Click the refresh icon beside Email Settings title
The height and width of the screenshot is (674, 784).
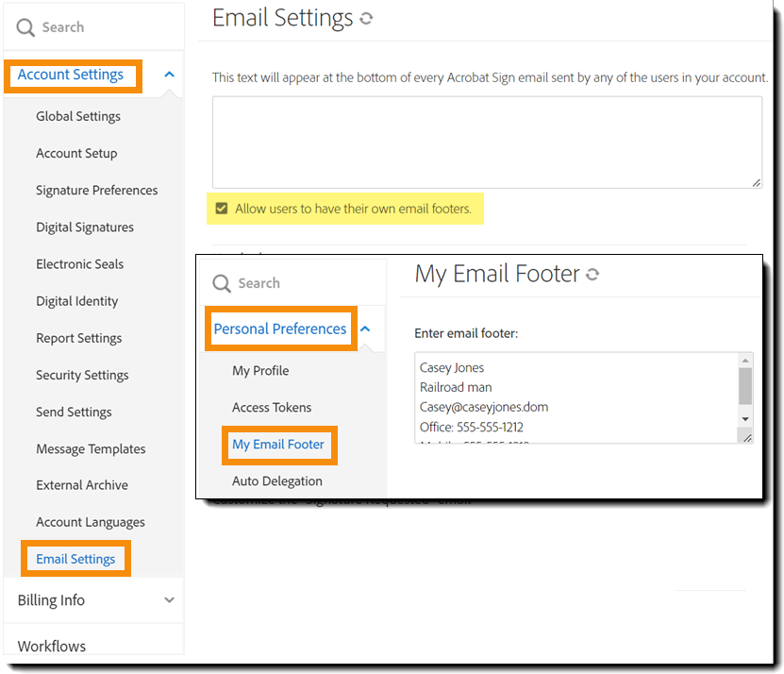[366, 19]
